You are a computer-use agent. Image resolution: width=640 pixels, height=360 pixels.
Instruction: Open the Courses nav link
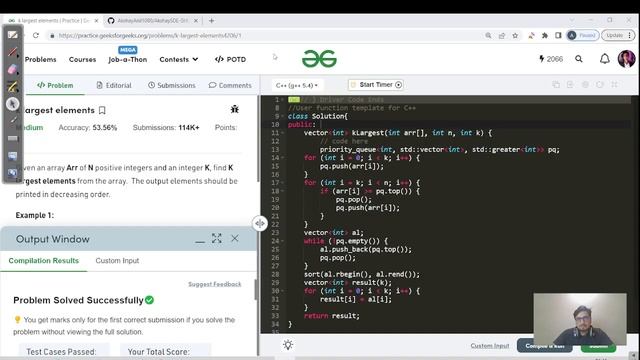pyautogui.click(x=82, y=60)
